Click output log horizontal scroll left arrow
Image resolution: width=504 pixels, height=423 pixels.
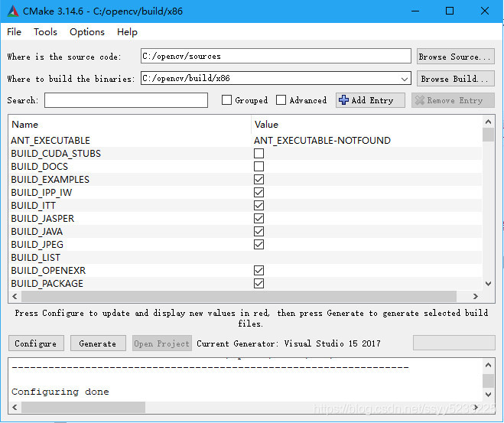coord(15,407)
